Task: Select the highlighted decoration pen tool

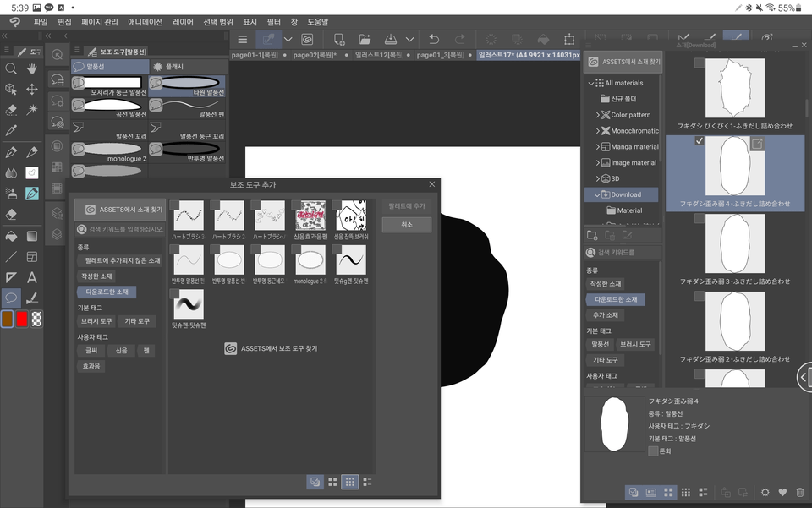Action: [x=32, y=194]
